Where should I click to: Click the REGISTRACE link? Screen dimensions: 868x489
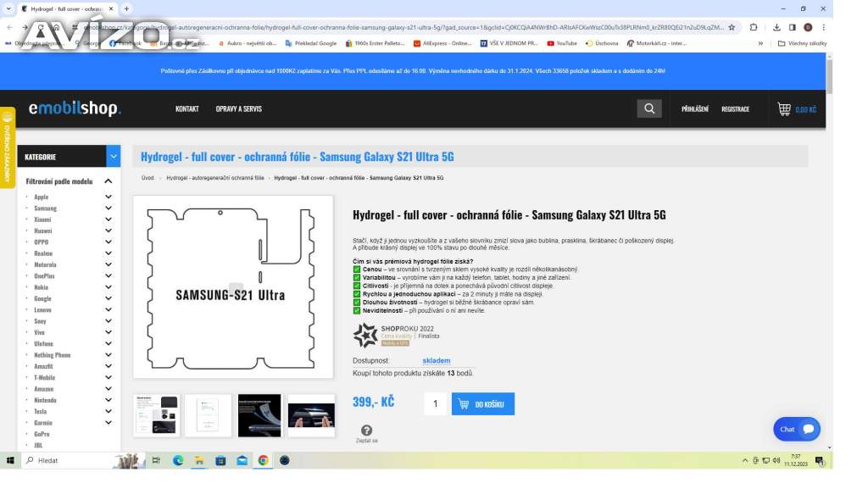[x=735, y=109]
